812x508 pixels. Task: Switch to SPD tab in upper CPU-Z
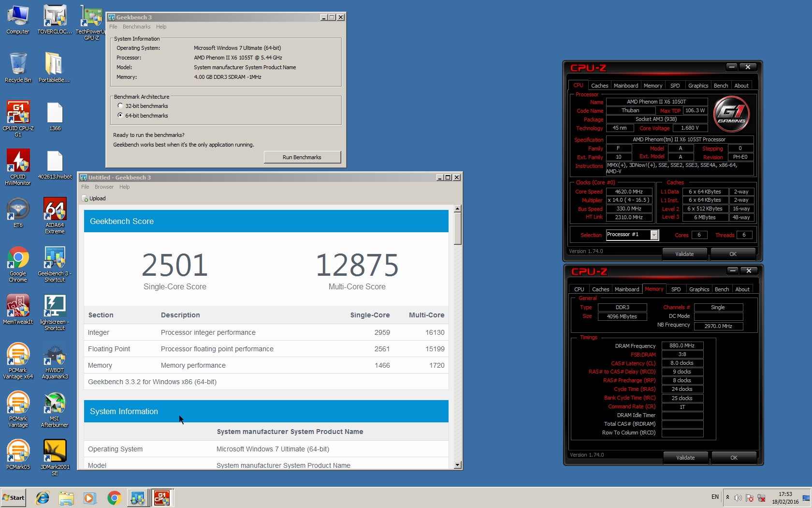pos(675,86)
